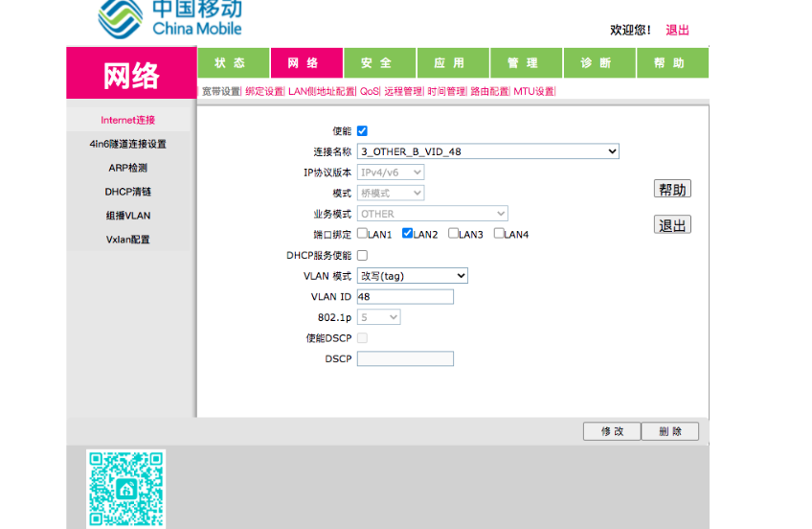Switch to the 状态 tab
This screenshot has width=812, height=529.
click(233, 62)
